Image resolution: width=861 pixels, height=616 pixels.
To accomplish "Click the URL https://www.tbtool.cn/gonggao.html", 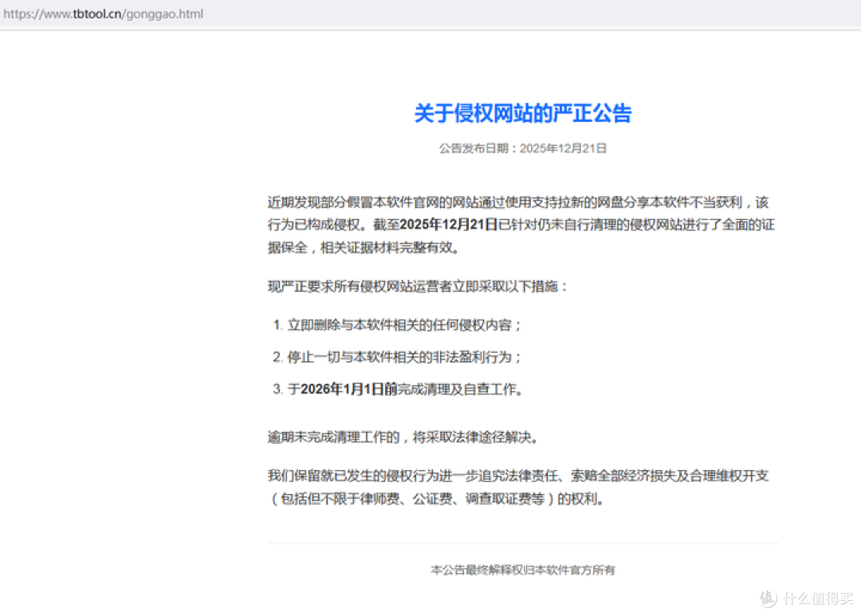I will (103, 14).
